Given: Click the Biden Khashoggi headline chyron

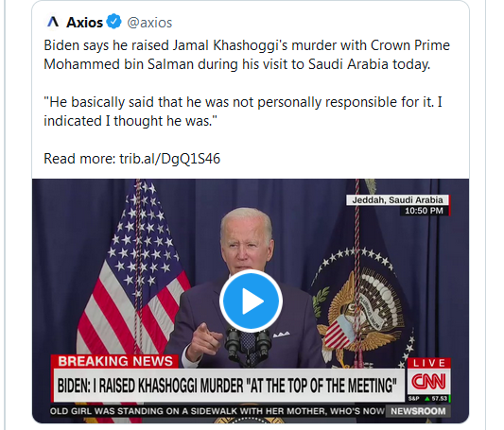Looking at the screenshot, I should [x=228, y=385].
